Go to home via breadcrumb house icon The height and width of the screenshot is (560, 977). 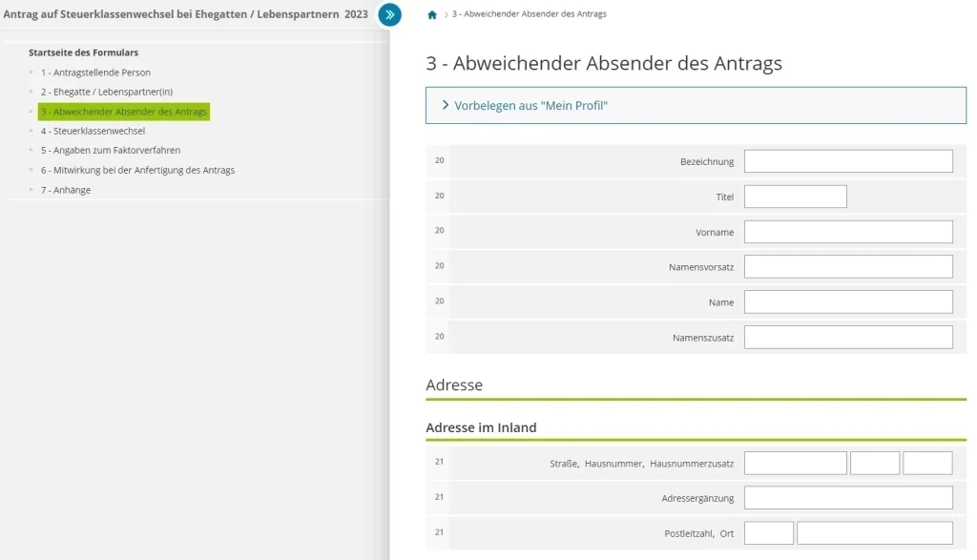[x=432, y=15]
